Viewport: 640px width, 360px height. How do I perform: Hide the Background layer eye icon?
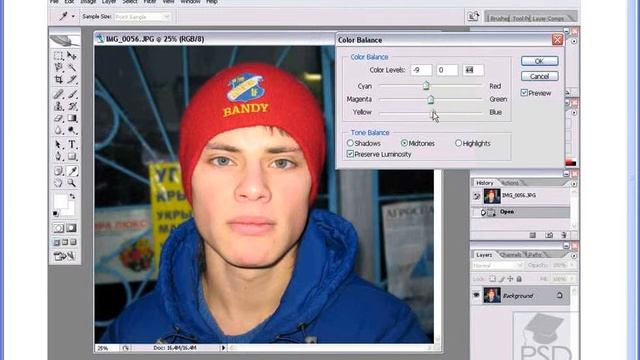point(476,295)
